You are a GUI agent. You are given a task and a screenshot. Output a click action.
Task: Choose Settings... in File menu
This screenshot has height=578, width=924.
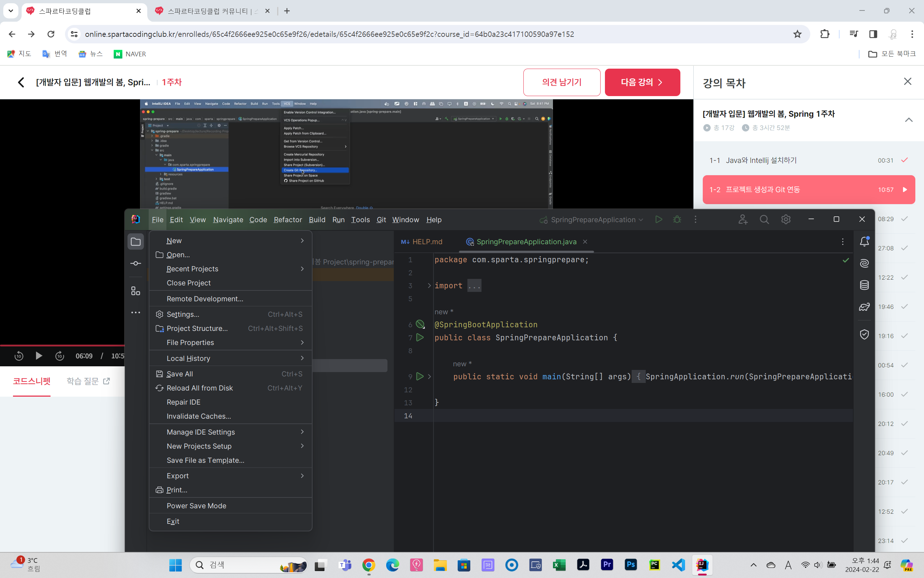point(231,314)
